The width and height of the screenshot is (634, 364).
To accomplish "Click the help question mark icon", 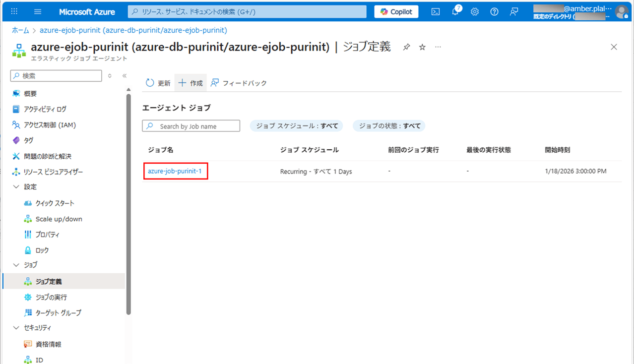I will pyautogui.click(x=494, y=11).
